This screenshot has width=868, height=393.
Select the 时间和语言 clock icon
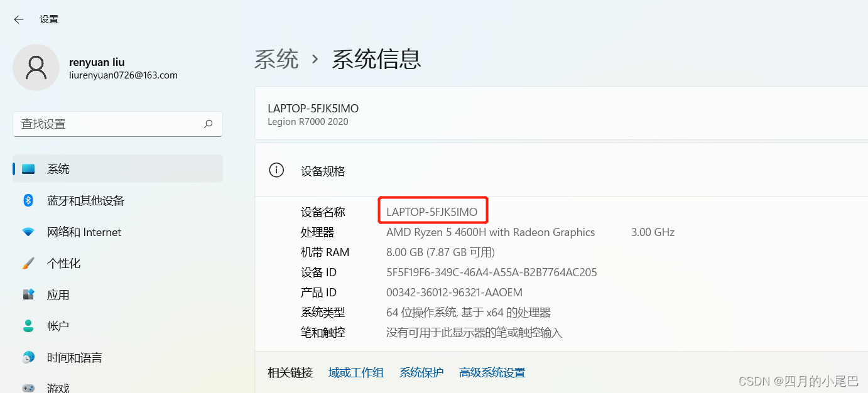[28, 357]
